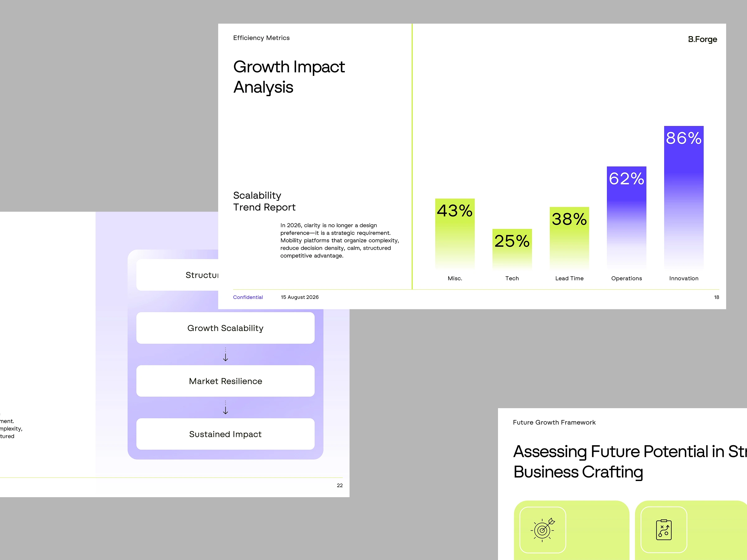Click the Scalability Trend Report subtitle
Image resolution: width=747 pixels, height=560 pixels.
pyautogui.click(x=265, y=201)
